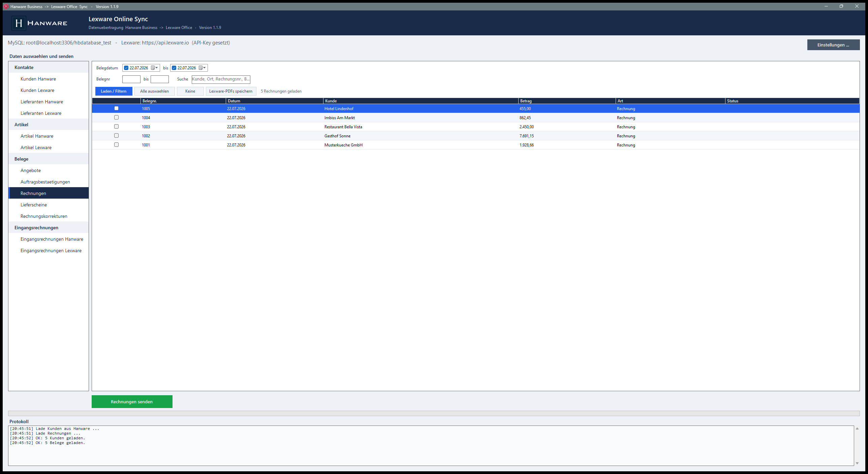This screenshot has width=868, height=474.
Task: Select Lieferanten Lexware in the sidebar
Action: tap(49, 113)
